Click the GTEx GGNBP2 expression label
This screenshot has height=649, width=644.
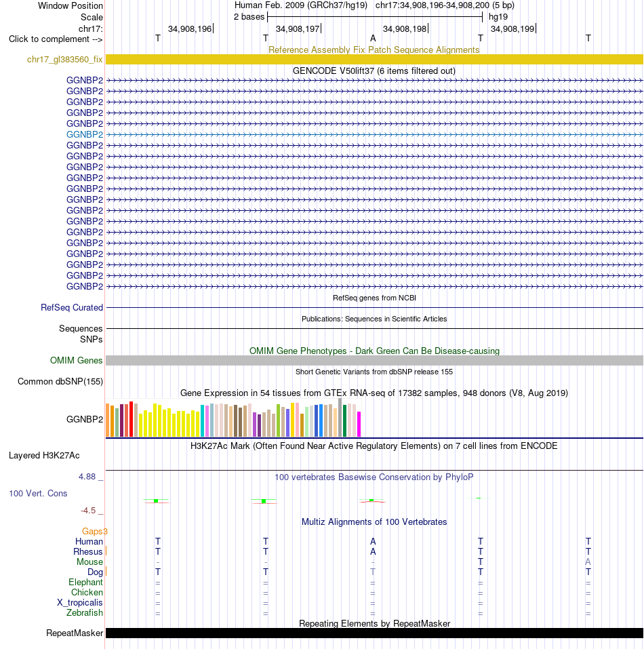coord(84,419)
